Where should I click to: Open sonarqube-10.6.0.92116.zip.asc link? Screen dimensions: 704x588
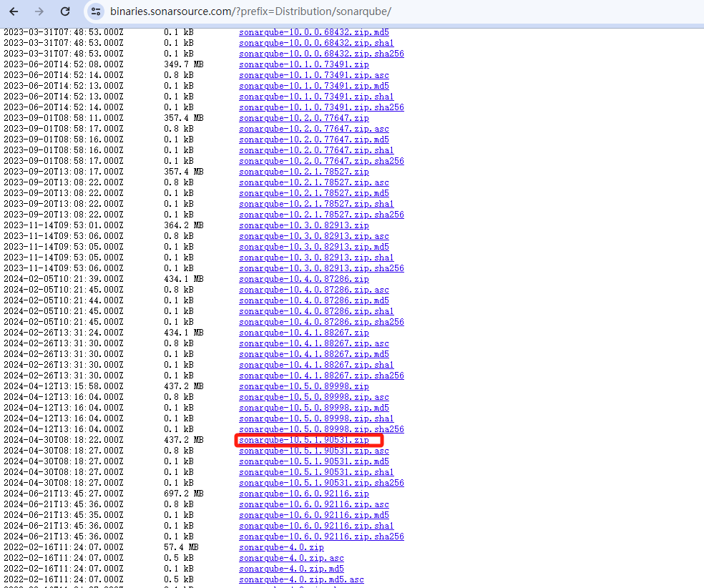(x=314, y=504)
